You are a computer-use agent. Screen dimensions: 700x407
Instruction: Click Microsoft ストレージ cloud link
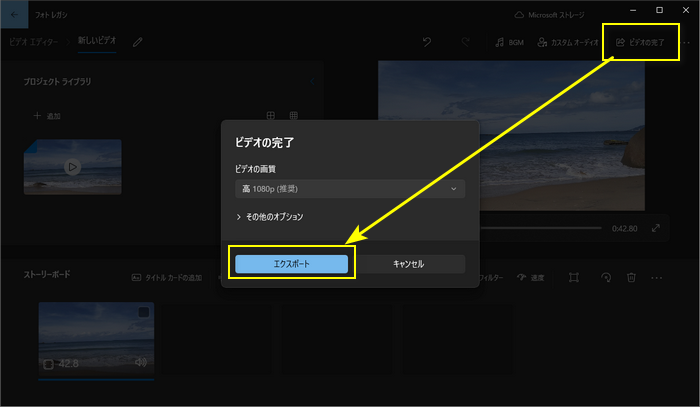pos(549,15)
